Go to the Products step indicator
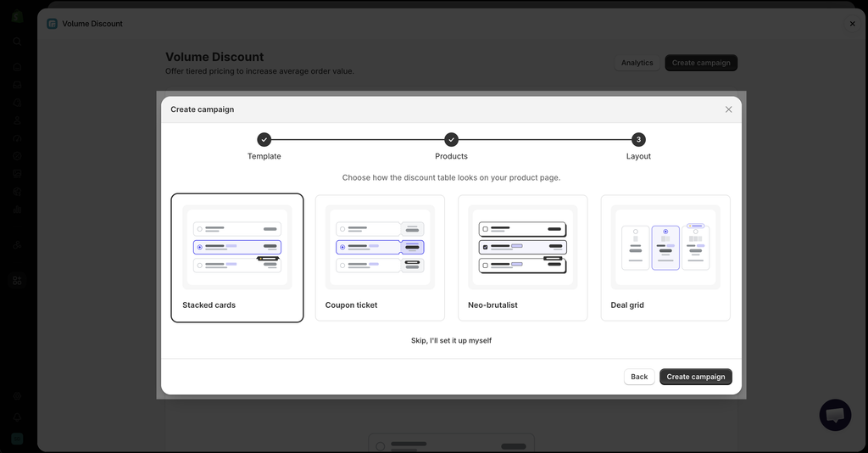This screenshot has width=868, height=453. [x=451, y=140]
